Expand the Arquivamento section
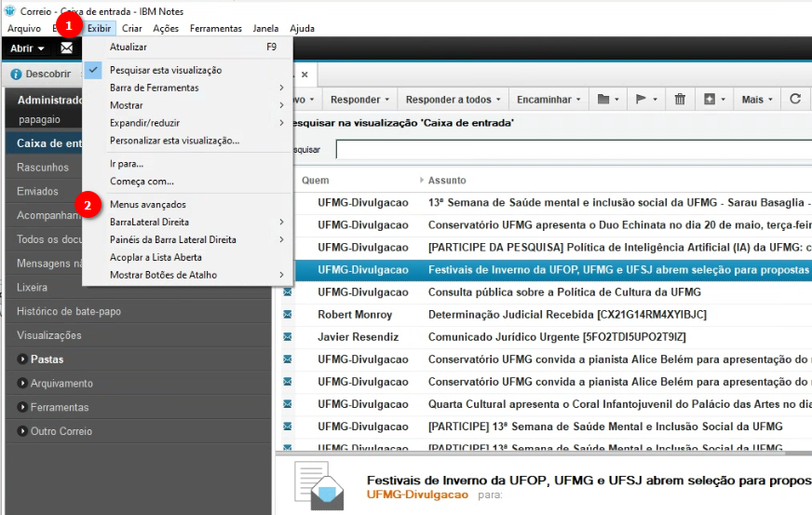The height and width of the screenshot is (515, 812). [22, 383]
